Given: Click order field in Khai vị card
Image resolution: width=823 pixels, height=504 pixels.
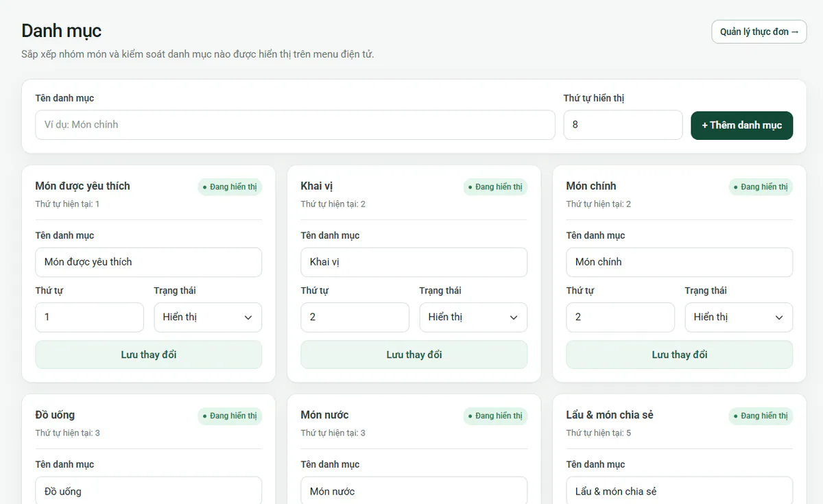Looking at the screenshot, I should pos(355,317).
